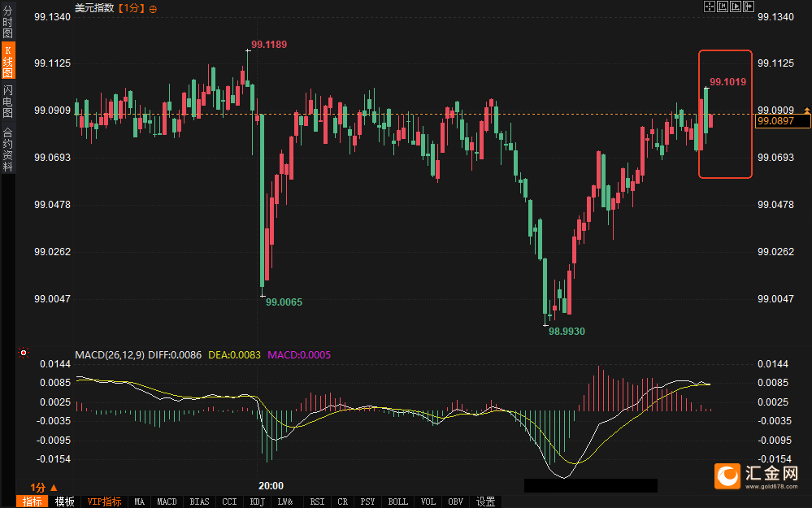Toggle the BOLL indicator button

(397, 501)
